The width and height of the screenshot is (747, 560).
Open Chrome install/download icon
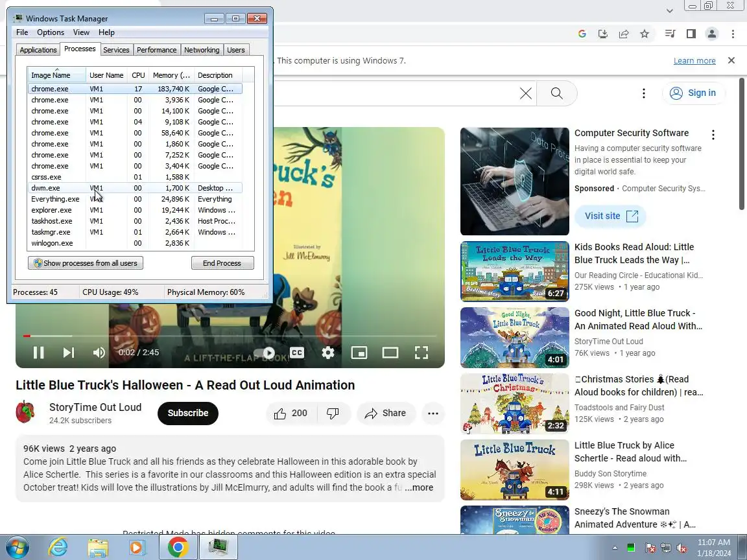602,34
